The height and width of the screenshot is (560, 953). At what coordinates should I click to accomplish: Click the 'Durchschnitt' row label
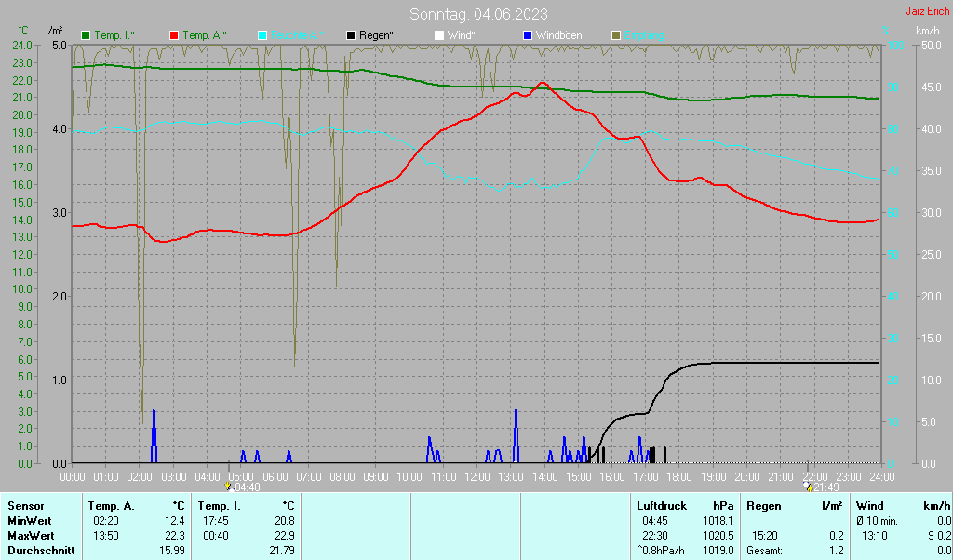41,551
